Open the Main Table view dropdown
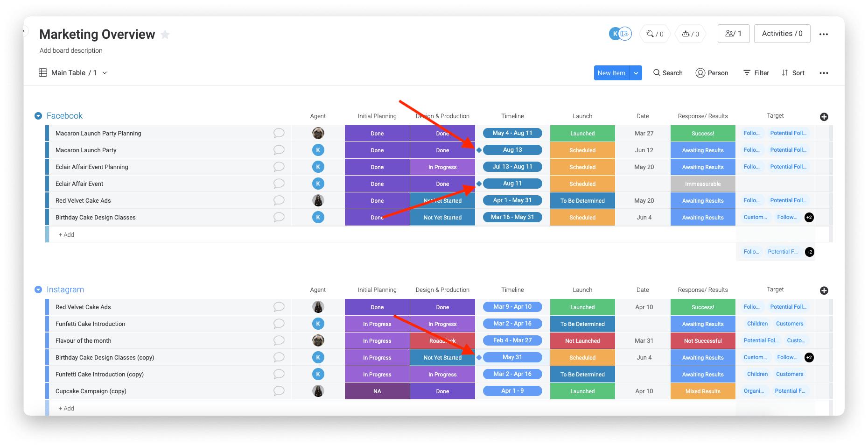This screenshot has width=868, height=446. click(x=105, y=73)
